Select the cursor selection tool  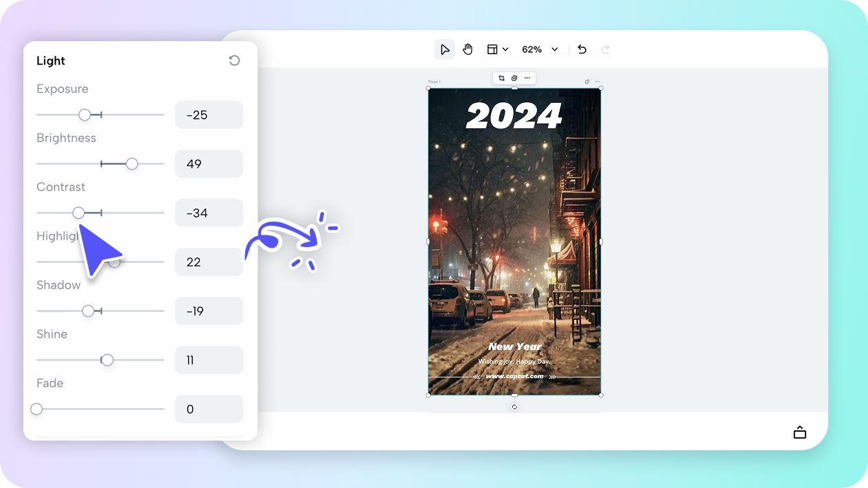click(x=444, y=49)
